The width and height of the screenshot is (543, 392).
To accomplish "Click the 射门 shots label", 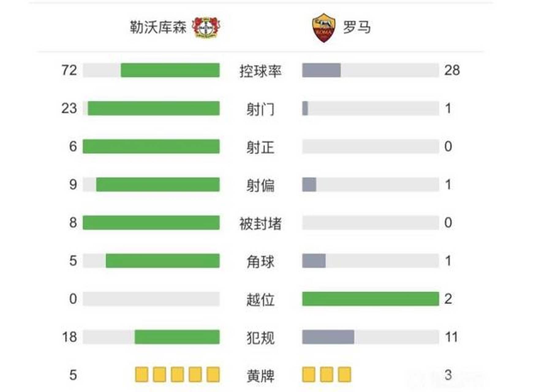I will coord(260,109).
